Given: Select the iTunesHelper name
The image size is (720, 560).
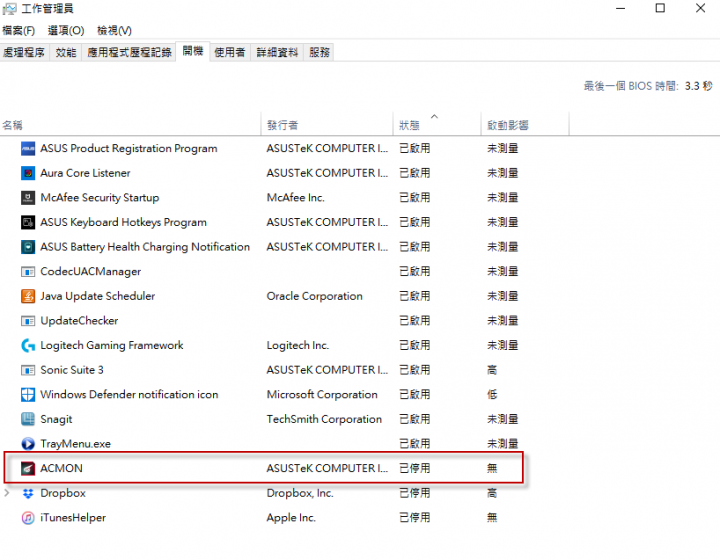Looking at the screenshot, I should tap(73, 518).
